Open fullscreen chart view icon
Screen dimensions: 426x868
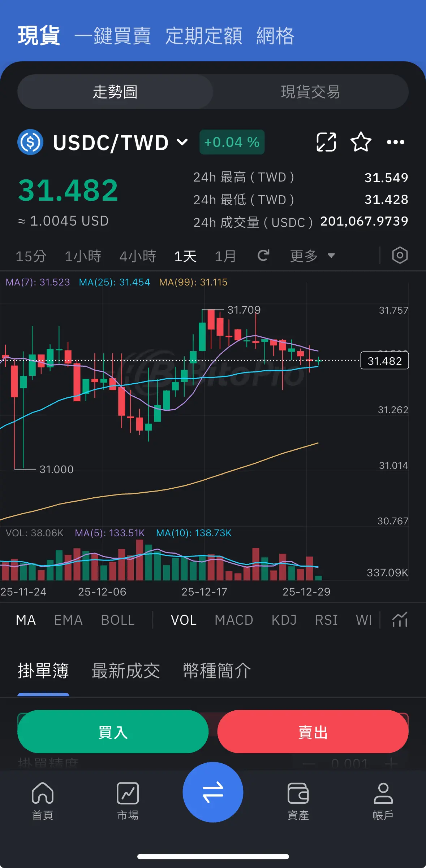click(326, 142)
